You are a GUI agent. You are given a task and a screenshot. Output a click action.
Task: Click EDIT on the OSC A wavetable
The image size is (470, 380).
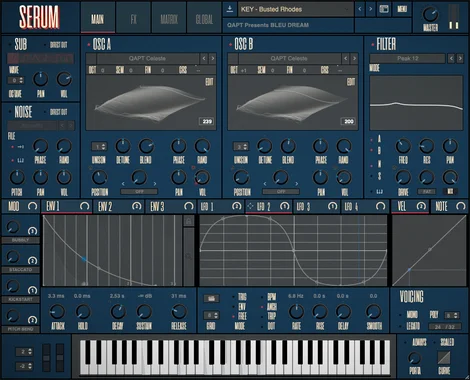pyautogui.click(x=209, y=82)
